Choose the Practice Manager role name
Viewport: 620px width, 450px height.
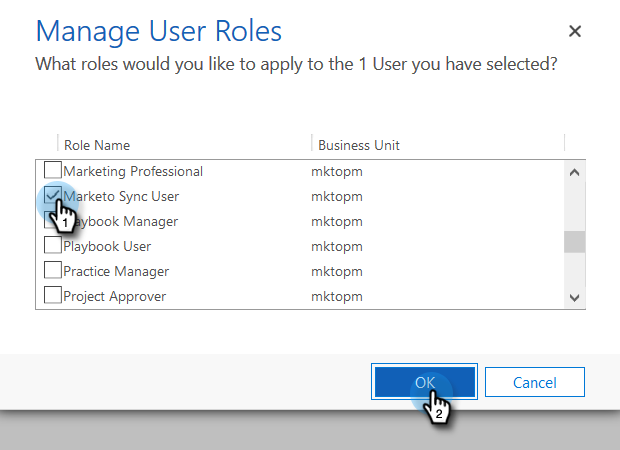pos(116,271)
